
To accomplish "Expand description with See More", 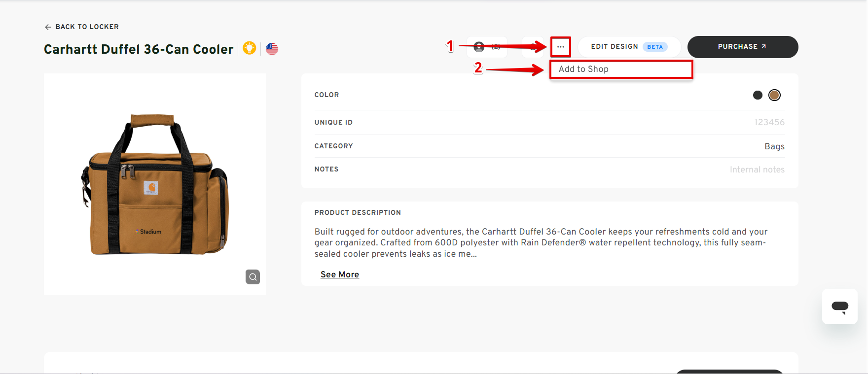I will click(340, 274).
